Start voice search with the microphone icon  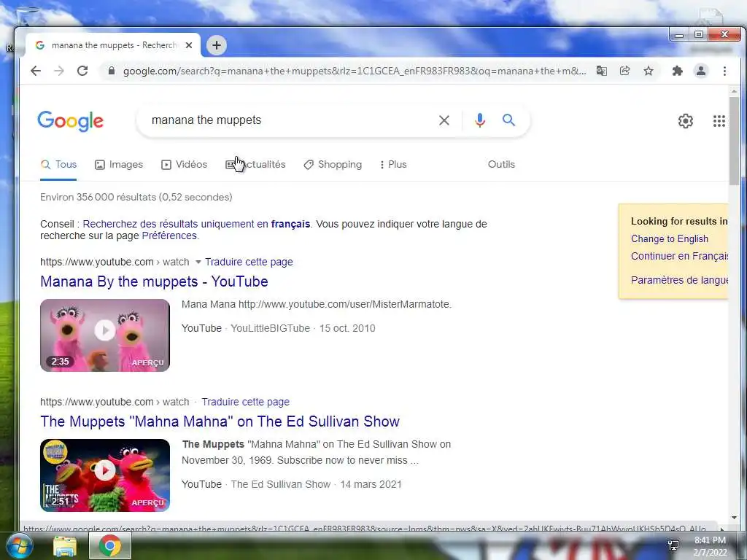pyautogui.click(x=480, y=120)
